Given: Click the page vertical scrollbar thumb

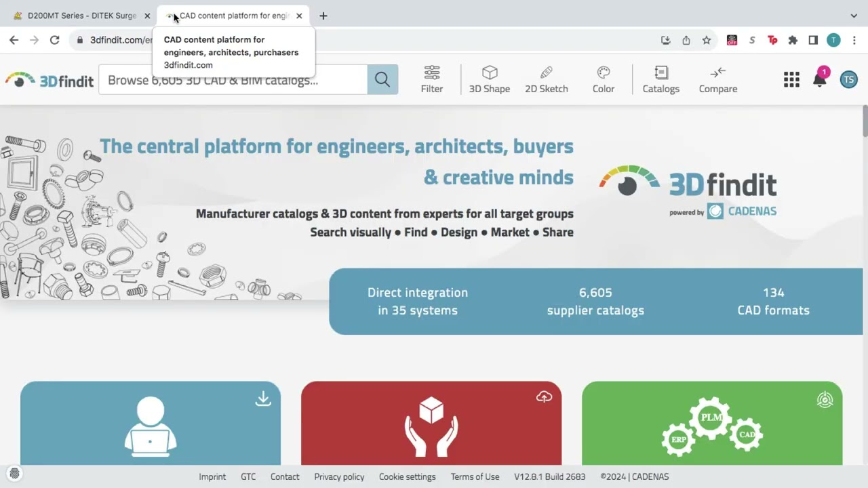Looking at the screenshot, I should pyautogui.click(x=865, y=121).
